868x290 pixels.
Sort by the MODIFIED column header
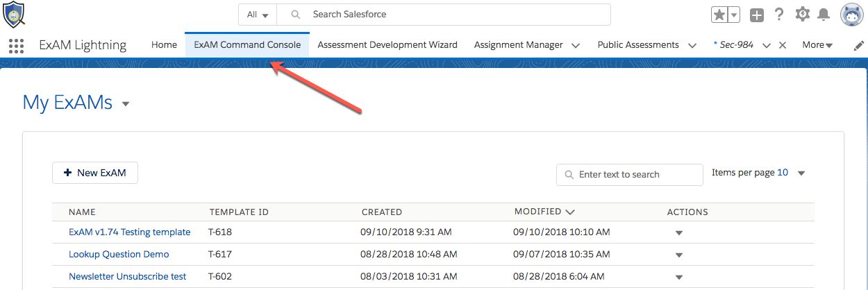click(x=544, y=212)
